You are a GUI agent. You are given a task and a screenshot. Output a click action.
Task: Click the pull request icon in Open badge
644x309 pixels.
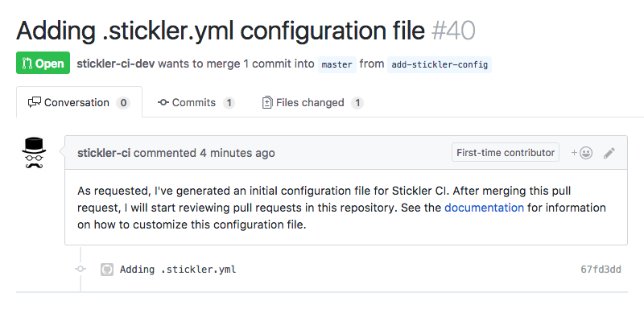coord(27,64)
